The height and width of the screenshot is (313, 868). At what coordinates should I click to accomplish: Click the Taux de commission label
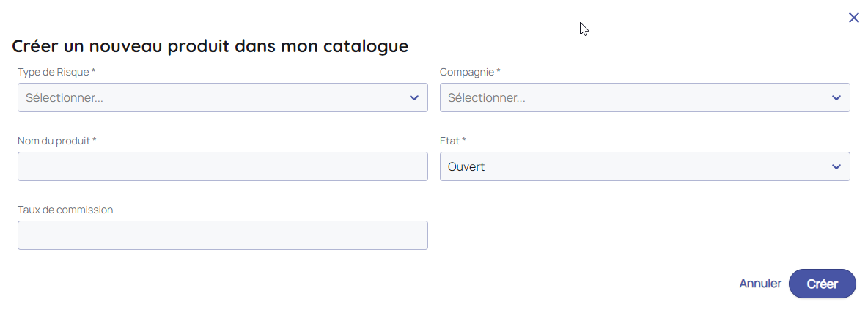65,210
